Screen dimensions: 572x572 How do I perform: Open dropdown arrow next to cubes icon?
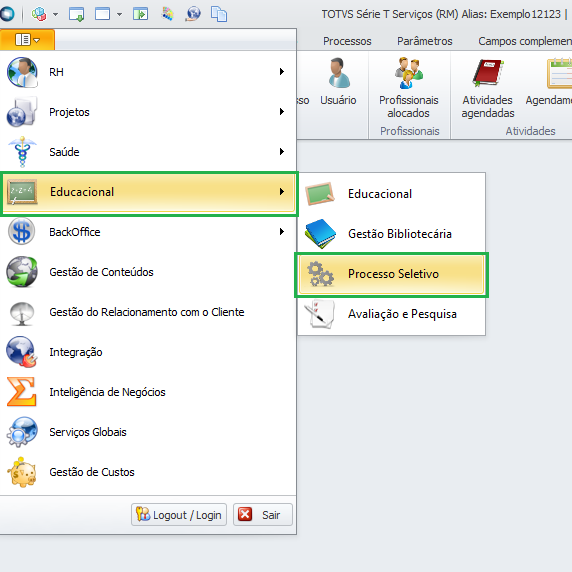[x=55, y=15]
